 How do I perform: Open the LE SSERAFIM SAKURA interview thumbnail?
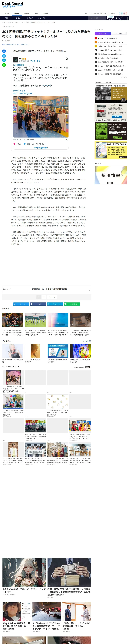click(x=35, y=351)
